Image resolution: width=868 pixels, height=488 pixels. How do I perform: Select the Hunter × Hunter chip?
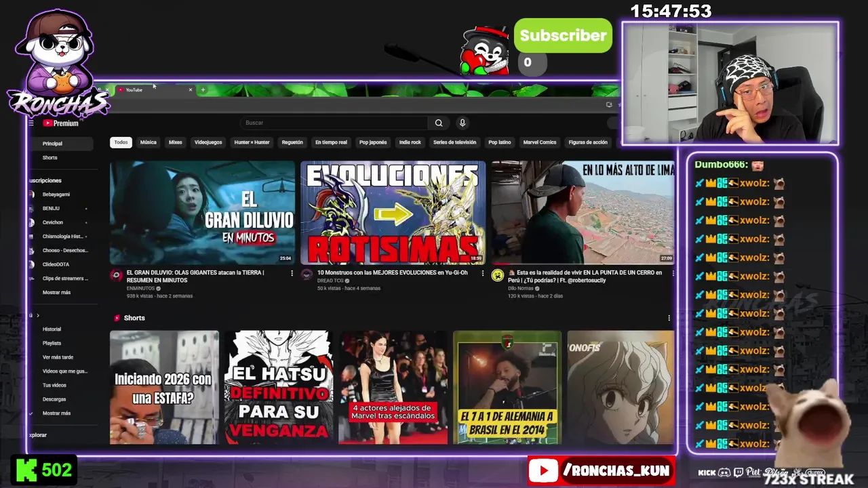[252, 142]
